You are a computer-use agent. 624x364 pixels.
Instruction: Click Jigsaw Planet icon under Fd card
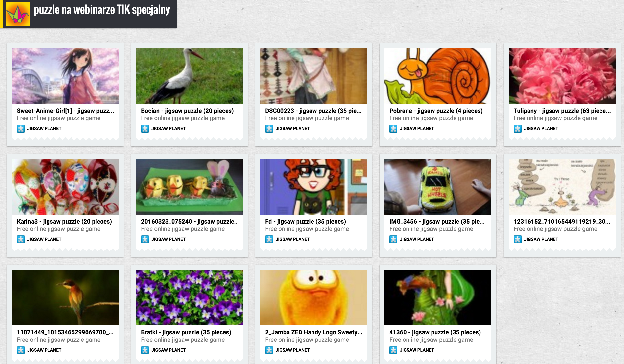[x=269, y=240]
